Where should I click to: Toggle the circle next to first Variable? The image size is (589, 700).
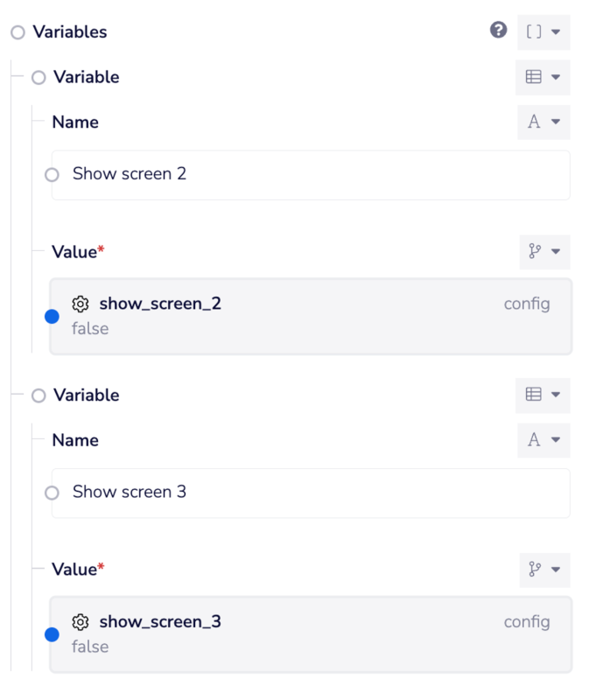click(39, 78)
